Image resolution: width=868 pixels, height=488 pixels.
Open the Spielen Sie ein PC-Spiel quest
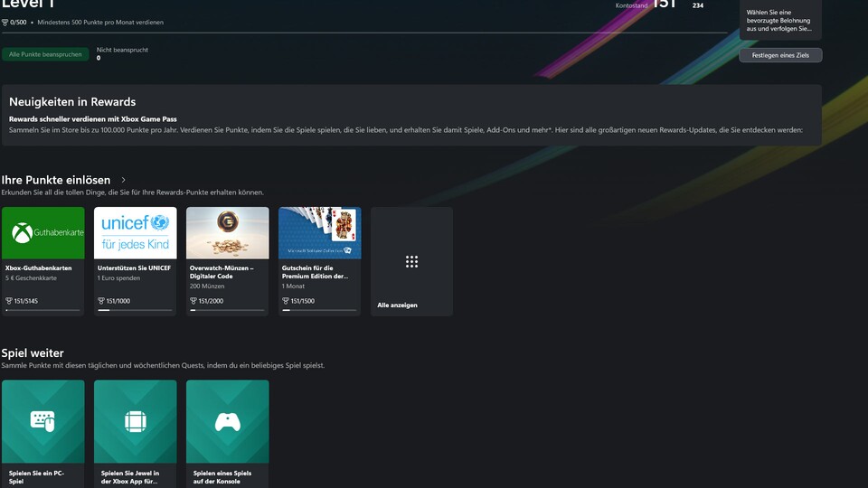click(36, 477)
